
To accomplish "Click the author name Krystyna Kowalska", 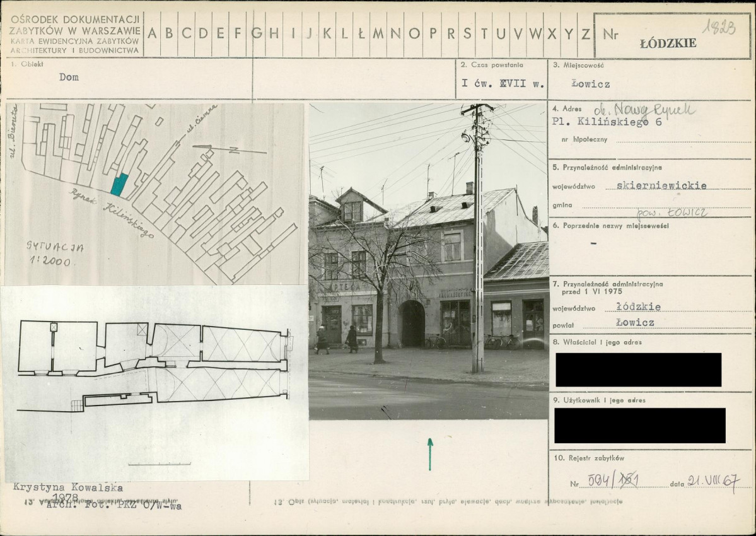I will click(68, 487).
